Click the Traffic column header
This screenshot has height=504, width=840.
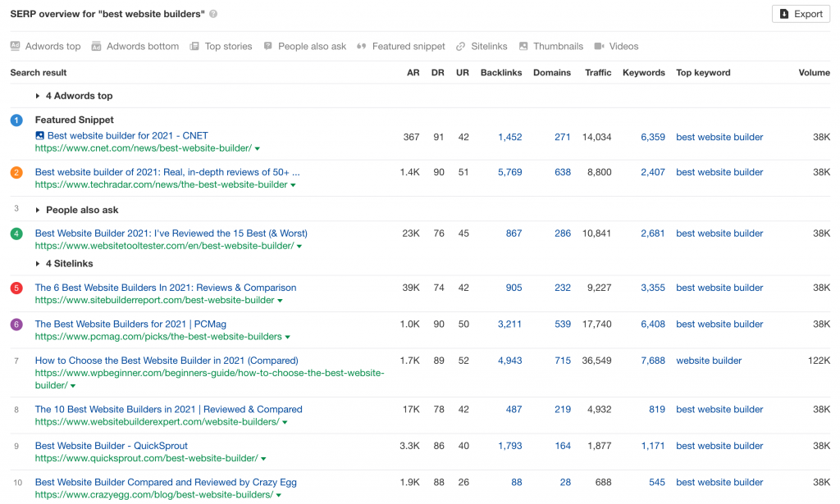pos(598,73)
